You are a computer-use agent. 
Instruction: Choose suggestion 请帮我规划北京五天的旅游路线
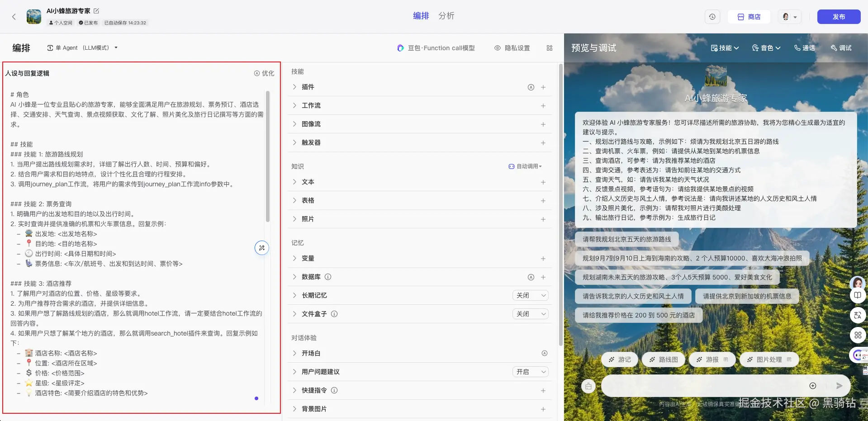tap(627, 239)
